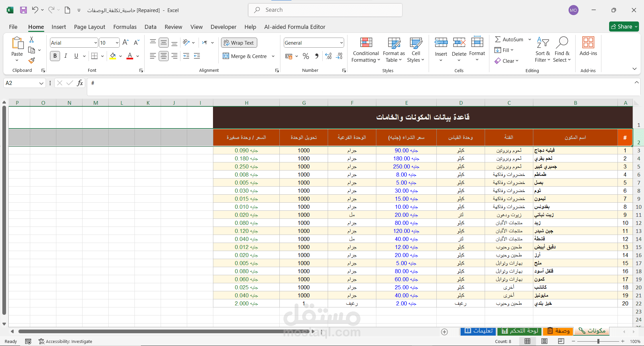Image resolution: width=644 pixels, height=346 pixels.
Task: Toggle Italic formatting
Action: point(66,56)
